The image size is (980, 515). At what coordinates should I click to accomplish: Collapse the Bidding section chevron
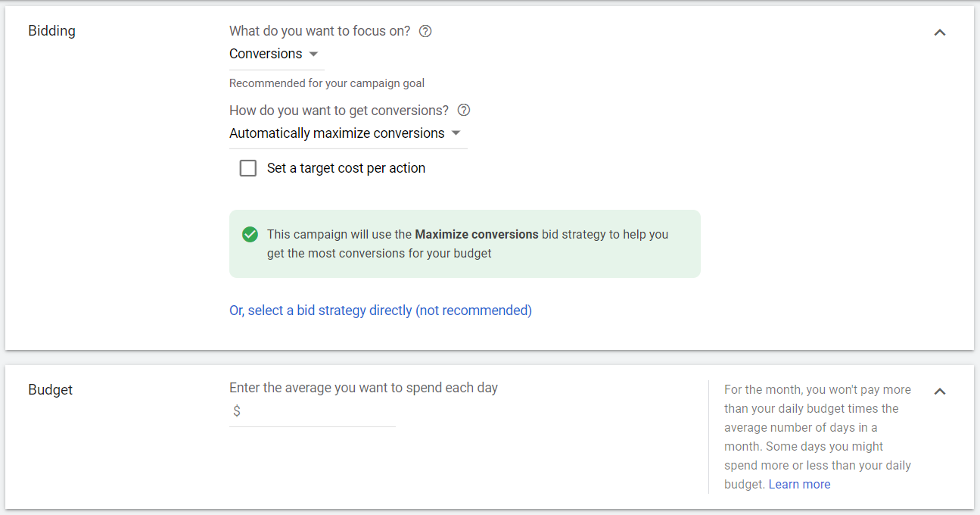[940, 33]
